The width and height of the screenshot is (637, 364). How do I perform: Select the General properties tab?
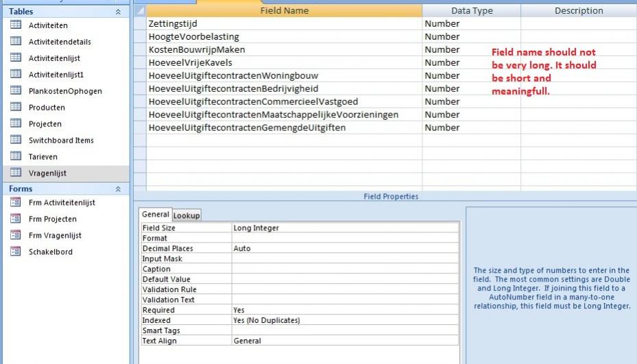pos(155,215)
